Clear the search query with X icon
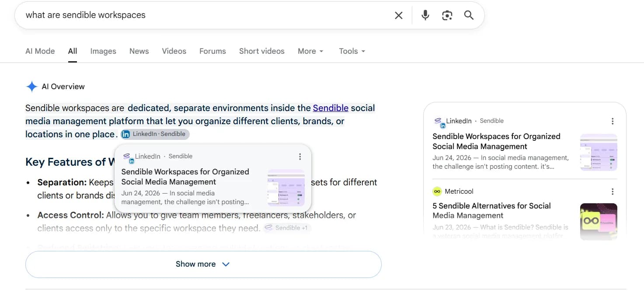This screenshot has height=292, width=644. tap(399, 15)
